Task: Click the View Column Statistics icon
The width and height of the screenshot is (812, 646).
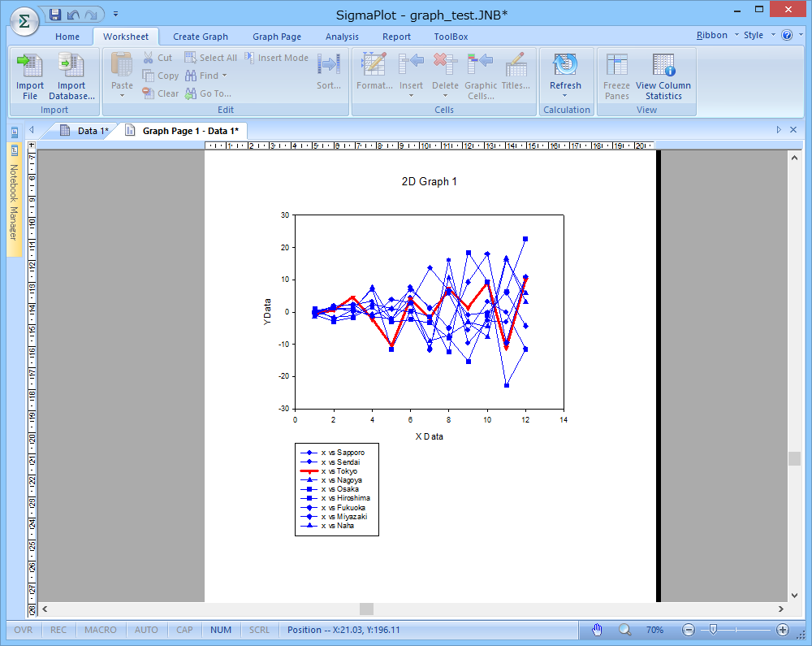Action: (x=663, y=67)
